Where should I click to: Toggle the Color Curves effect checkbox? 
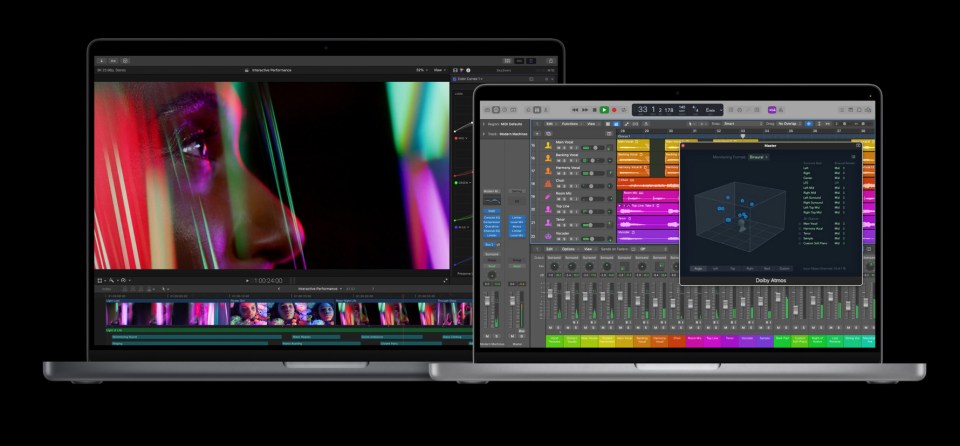454,79
